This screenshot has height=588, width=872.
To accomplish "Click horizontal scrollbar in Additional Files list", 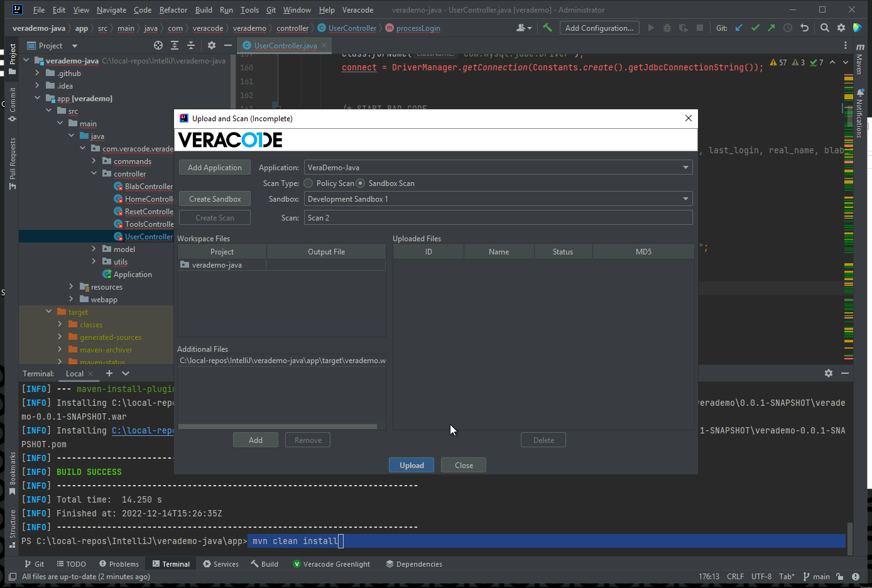I will [277, 427].
